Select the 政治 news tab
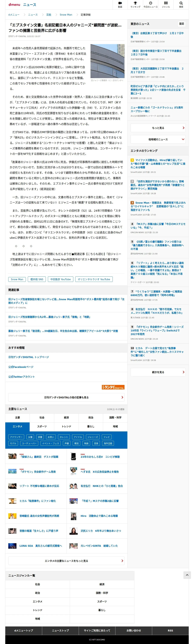This screenshot has height=644, width=194. 91,418
